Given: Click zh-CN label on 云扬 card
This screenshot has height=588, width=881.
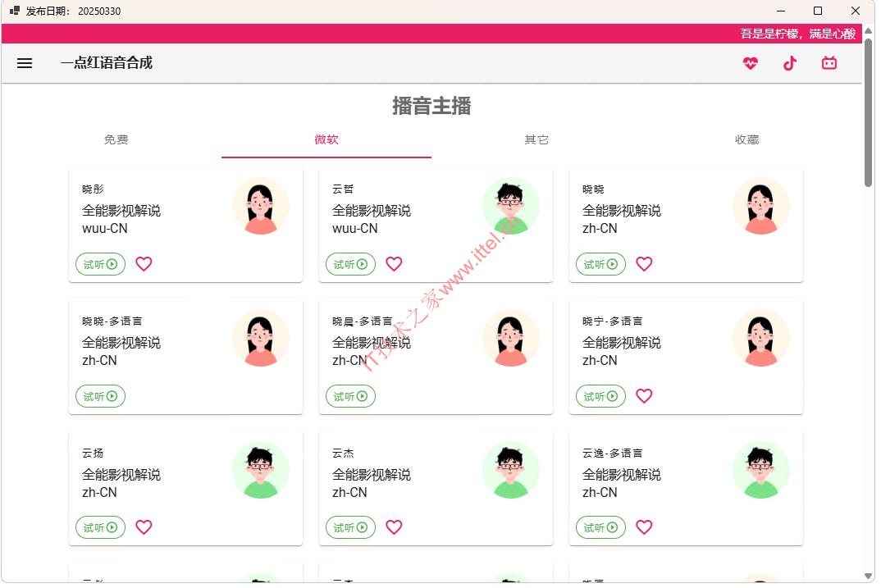Looking at the screenshot, I should (99, 493).
